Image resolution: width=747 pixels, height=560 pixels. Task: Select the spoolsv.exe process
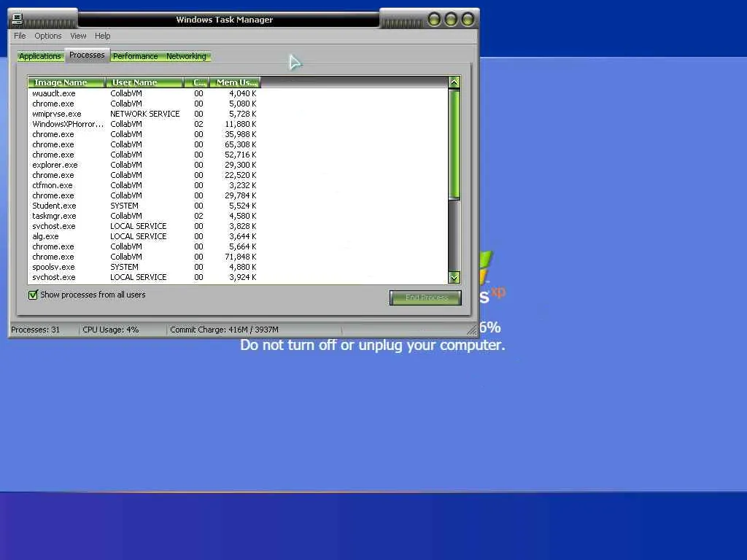(x=144, y=267)
